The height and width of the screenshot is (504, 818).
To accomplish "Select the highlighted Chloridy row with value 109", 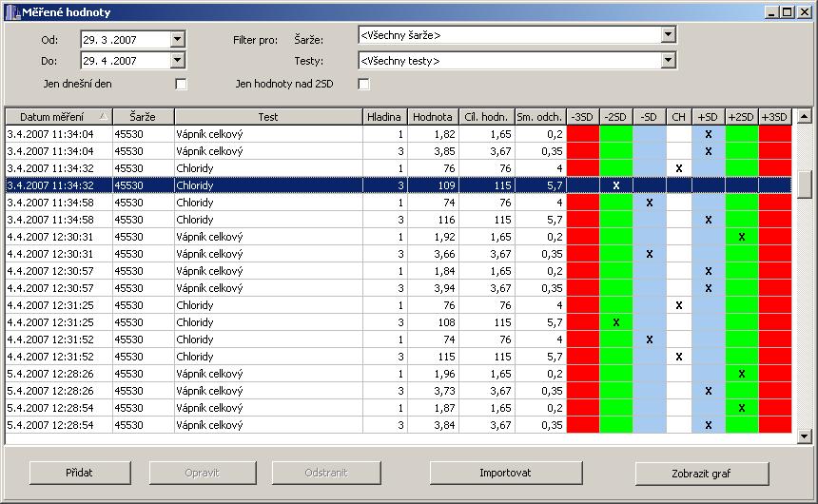I will [399, 185].
